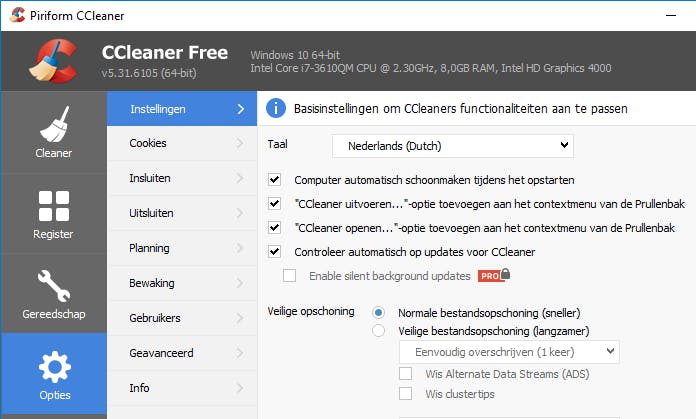
Task: Open the Bewaking settings page
Action: (x=182, y=283)
